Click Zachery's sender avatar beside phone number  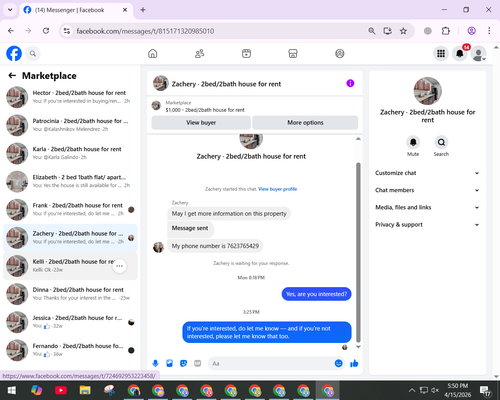coord(158,247)
